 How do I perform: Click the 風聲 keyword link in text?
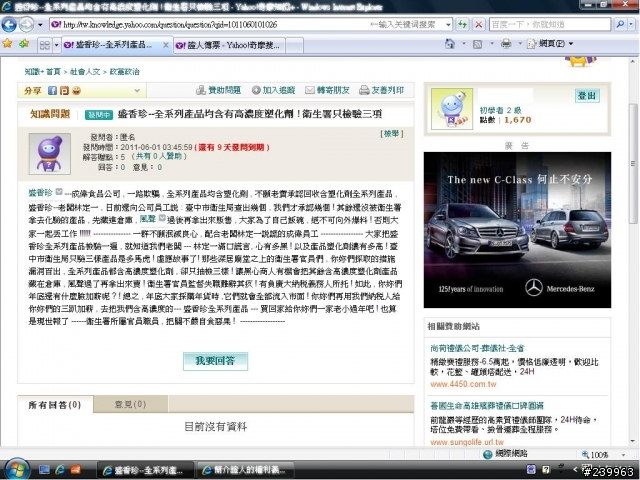[x=148, y=219]
